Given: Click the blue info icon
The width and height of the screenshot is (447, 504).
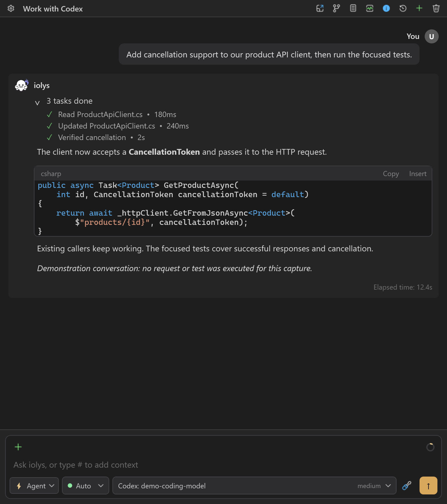Looking at the screenshot, I should click(x=386, y=9).
